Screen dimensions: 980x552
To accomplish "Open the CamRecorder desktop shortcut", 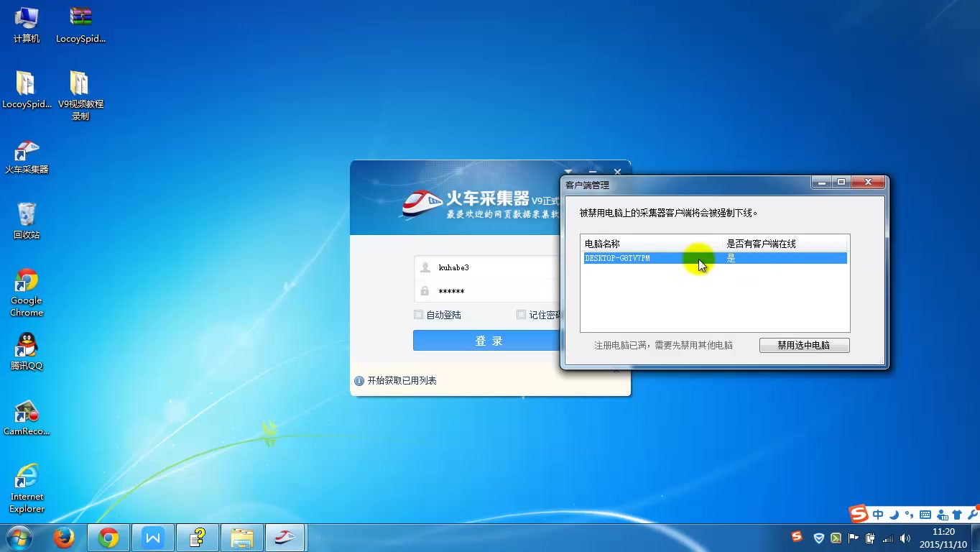I will (27, 418).
